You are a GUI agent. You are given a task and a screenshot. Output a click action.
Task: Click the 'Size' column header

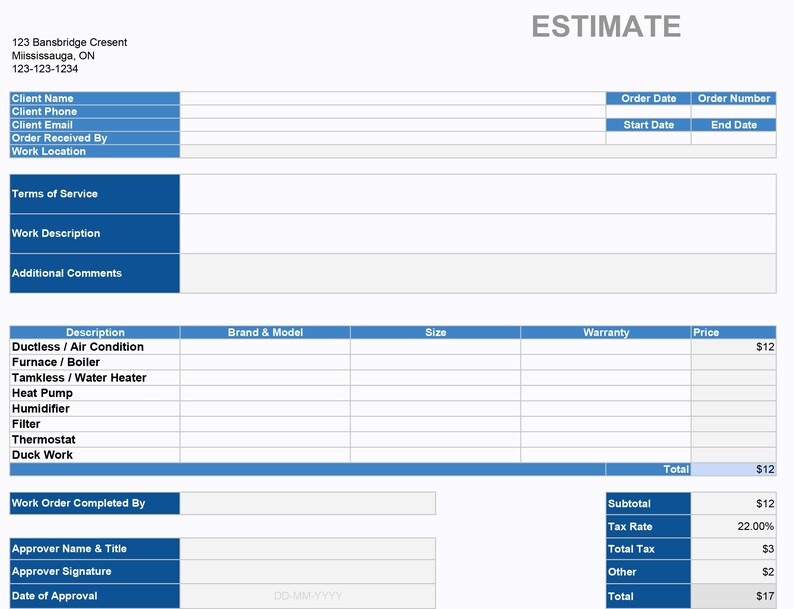[x=435, y=332]
